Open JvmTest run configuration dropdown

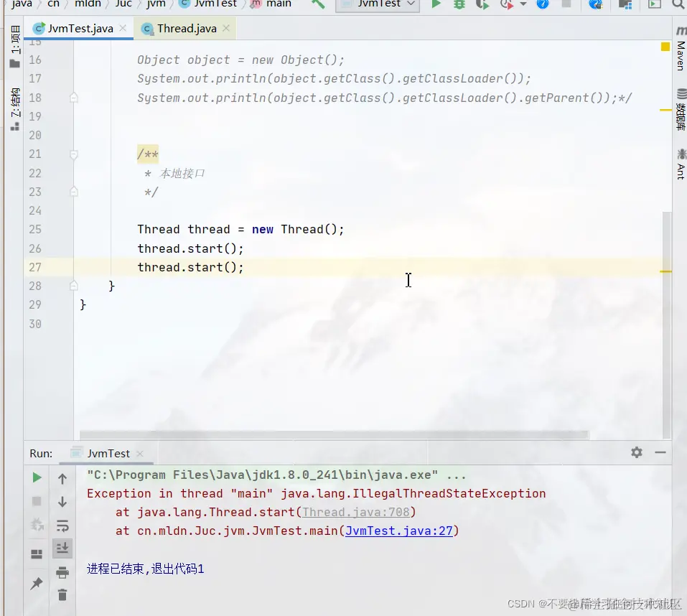(x=378, y=4)
